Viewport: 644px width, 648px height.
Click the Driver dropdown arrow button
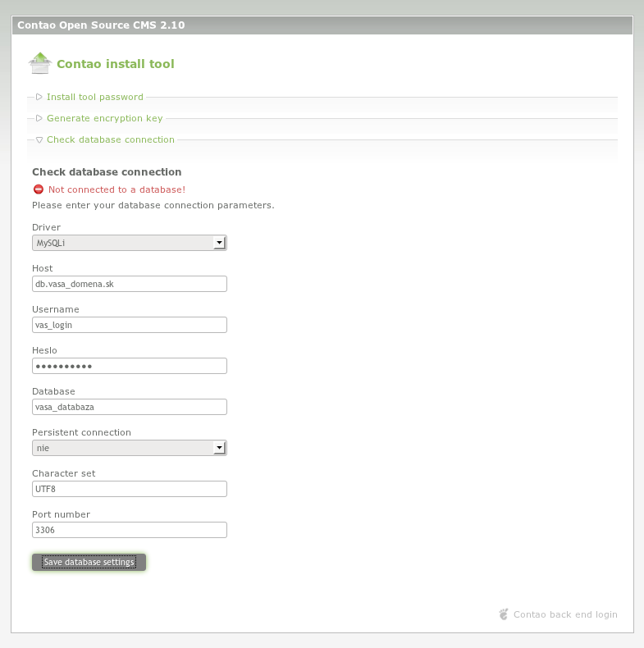tap(220, 243)
